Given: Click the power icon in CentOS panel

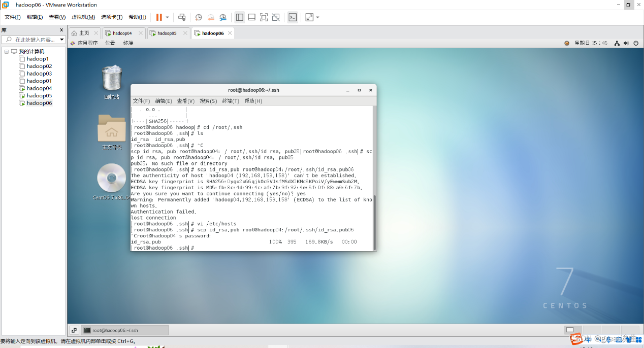Looking at the screenshot, I should [636, 43].
